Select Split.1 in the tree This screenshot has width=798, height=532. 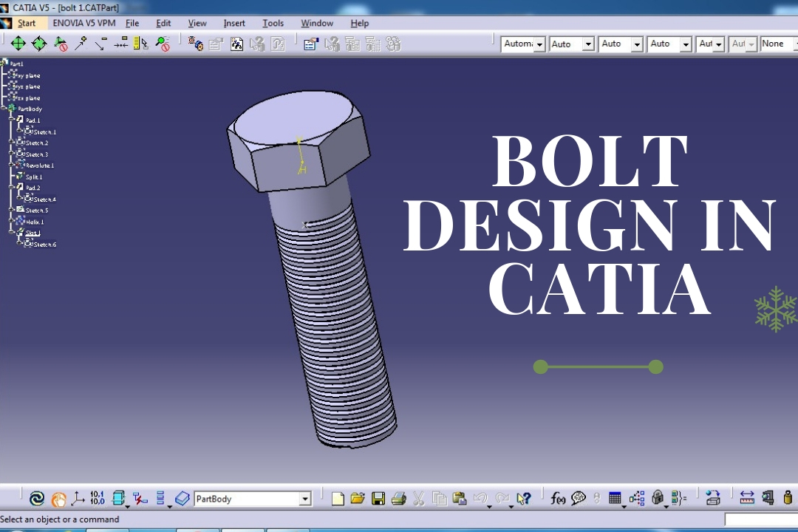[33, 177]
